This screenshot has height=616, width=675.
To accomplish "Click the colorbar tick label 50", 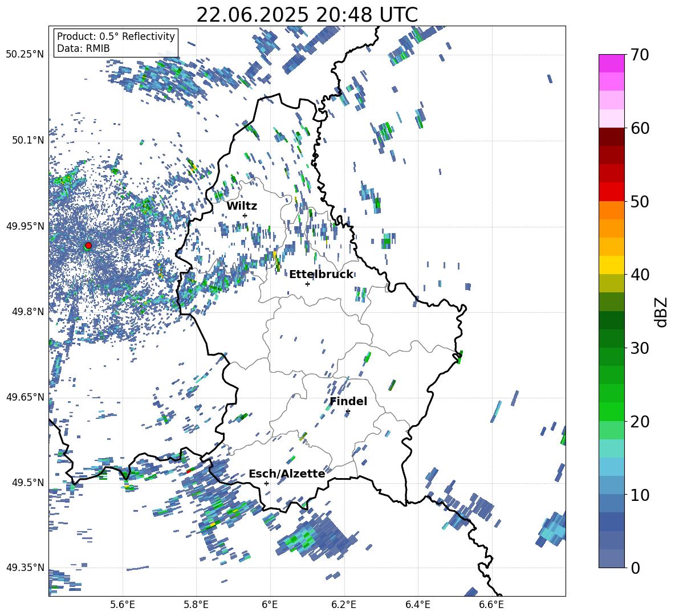I will coord(639,201).
